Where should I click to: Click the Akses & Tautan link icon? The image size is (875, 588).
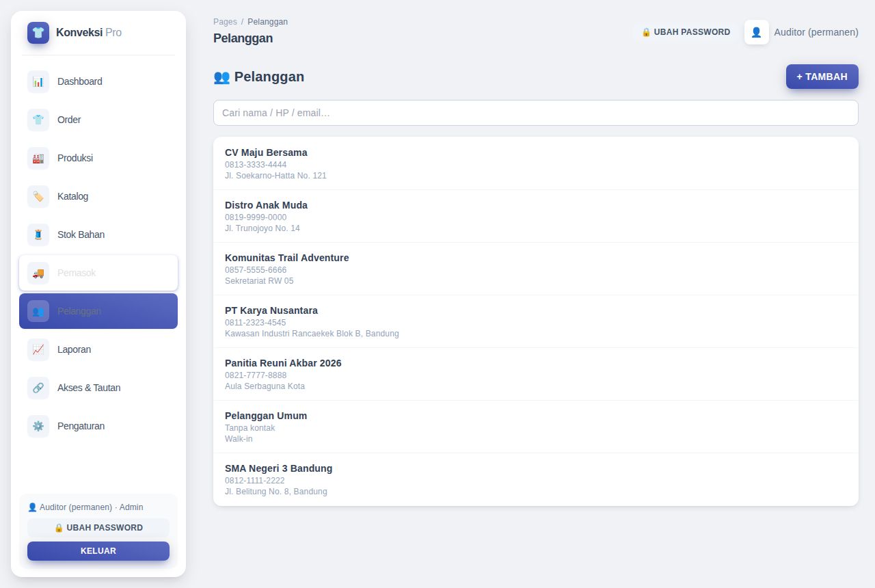tap(38, 388)
